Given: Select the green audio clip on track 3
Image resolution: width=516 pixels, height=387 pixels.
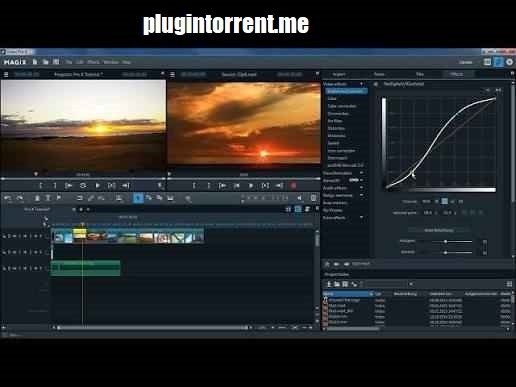Looking at the screenshot, I should pos(85,268).
